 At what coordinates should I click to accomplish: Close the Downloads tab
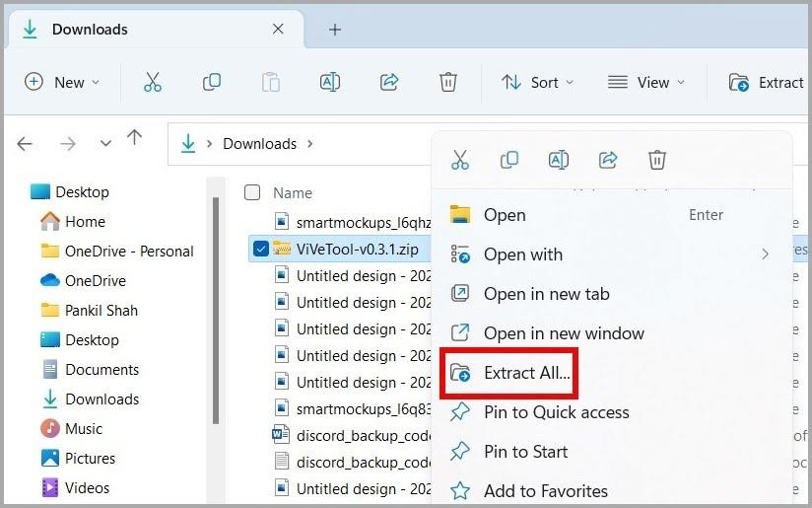pyautogui.click(x=278, y=29)
